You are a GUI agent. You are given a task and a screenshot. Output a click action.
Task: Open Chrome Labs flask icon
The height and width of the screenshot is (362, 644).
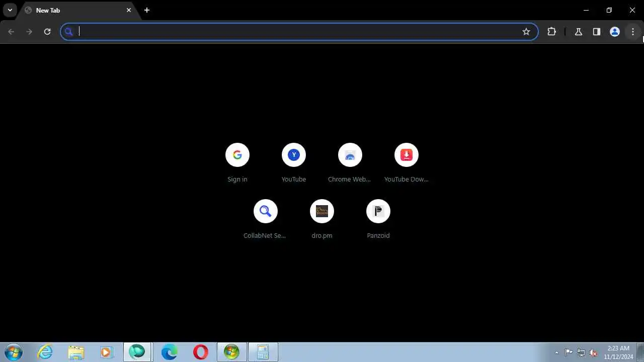[579, 32]
